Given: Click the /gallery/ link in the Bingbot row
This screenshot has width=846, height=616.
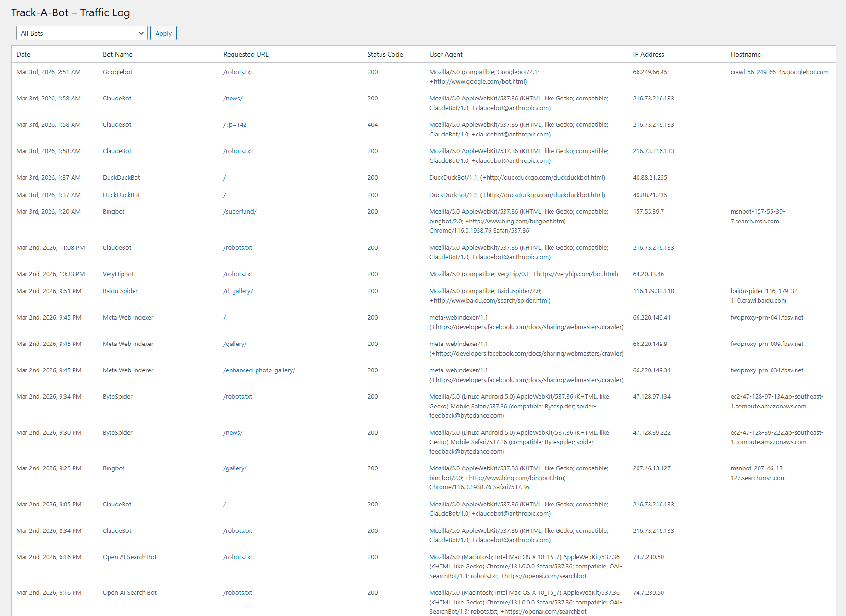Looking at the screenshot, I should [x=234, y=468].
